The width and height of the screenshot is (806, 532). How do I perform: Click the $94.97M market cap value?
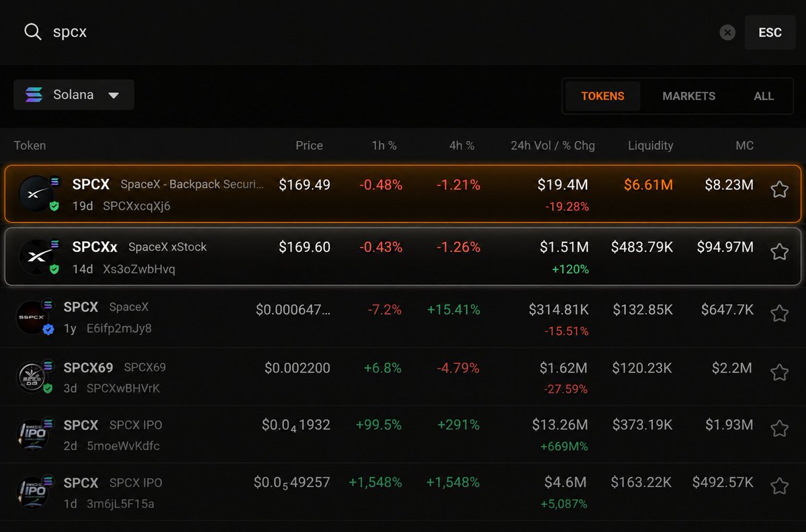click(x=725, y=247)
